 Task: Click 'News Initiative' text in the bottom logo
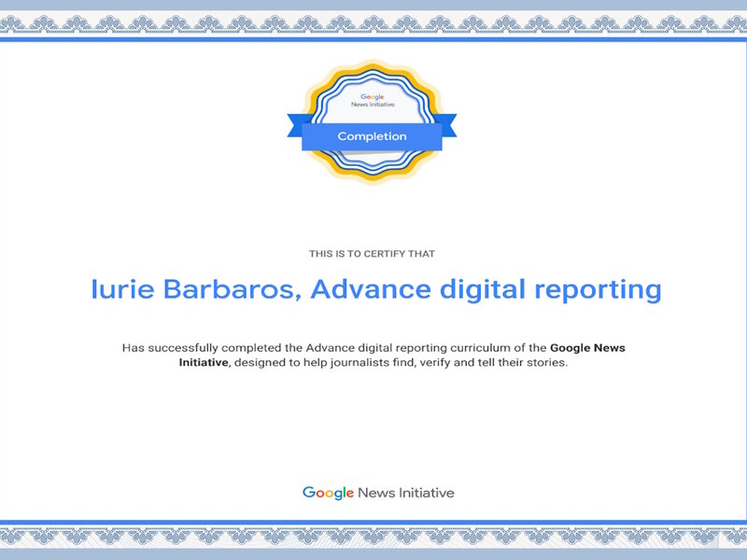[406, 492]
